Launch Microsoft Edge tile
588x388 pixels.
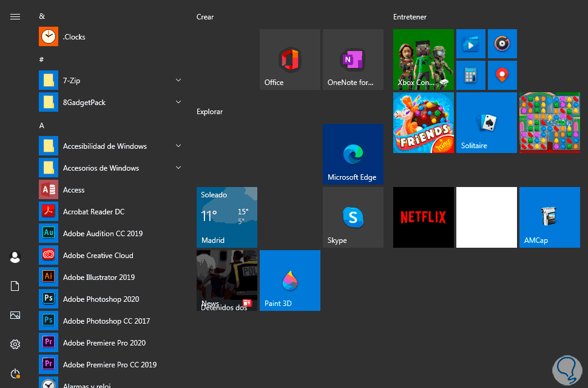353,154
